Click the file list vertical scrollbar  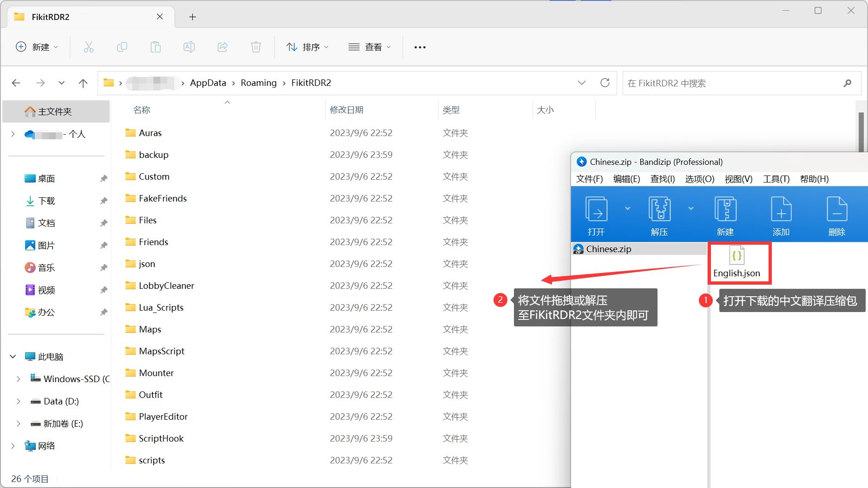[x=861, y=132]
